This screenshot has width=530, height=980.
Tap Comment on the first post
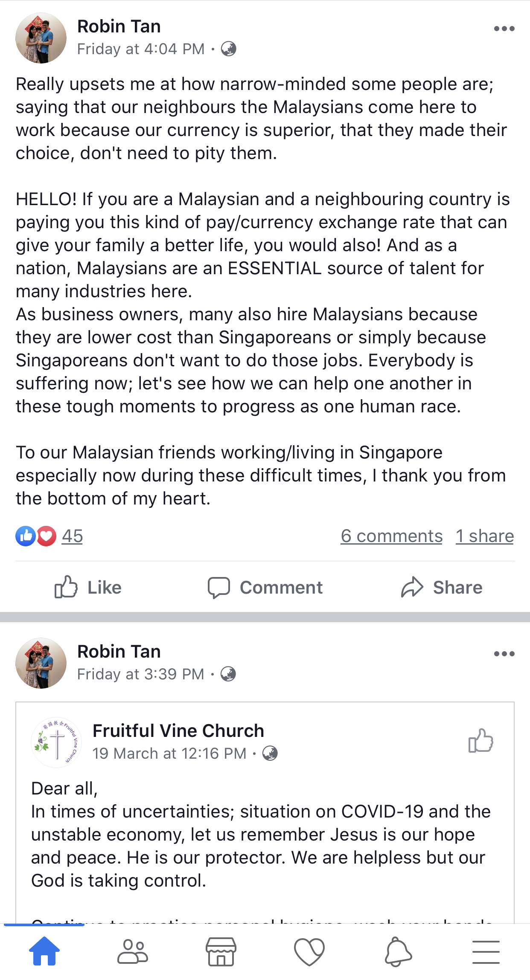(265, 587)
